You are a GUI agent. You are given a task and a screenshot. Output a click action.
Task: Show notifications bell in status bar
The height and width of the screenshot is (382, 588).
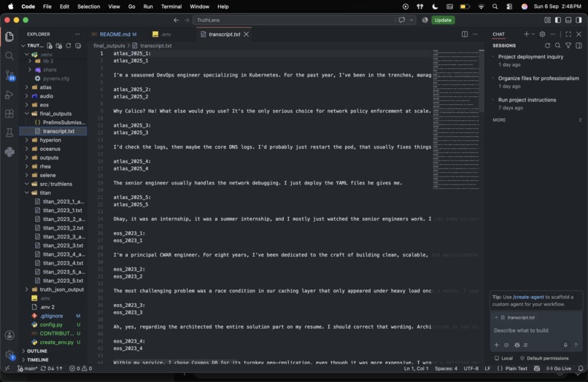tap(581, 368)
